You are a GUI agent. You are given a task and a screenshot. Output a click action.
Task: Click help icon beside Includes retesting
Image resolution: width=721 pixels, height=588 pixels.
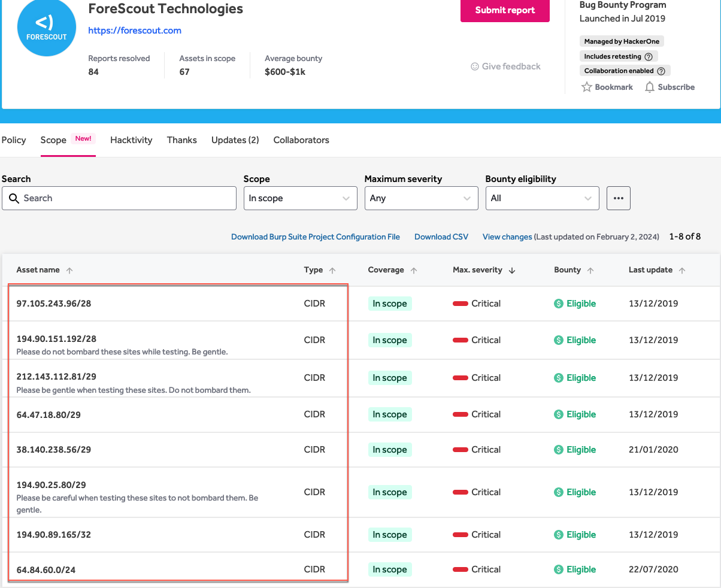(649, 57)
